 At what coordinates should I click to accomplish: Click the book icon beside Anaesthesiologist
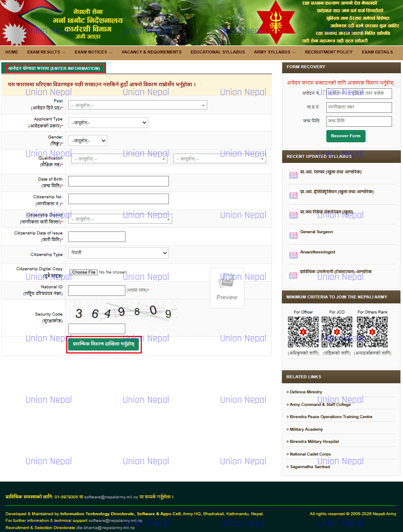(x=294, y=255)
